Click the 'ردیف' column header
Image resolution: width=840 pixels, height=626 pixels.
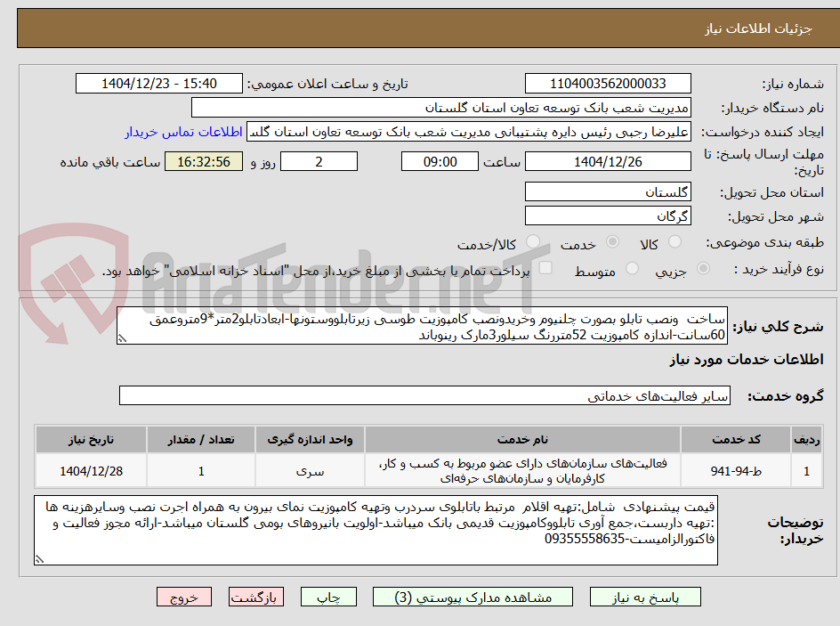point(807,440)
